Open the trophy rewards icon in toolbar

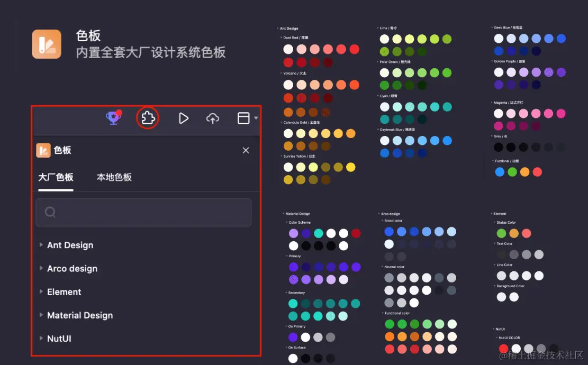(114, 118)
